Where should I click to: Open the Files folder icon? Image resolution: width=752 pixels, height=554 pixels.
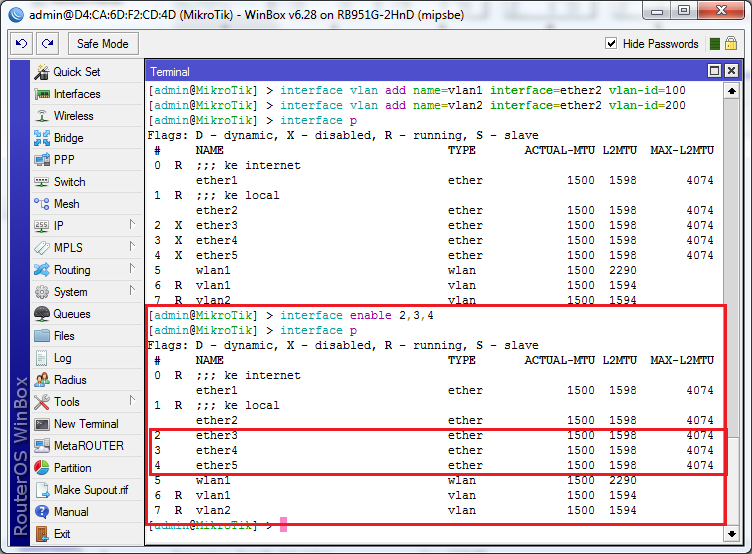(42, 336)
